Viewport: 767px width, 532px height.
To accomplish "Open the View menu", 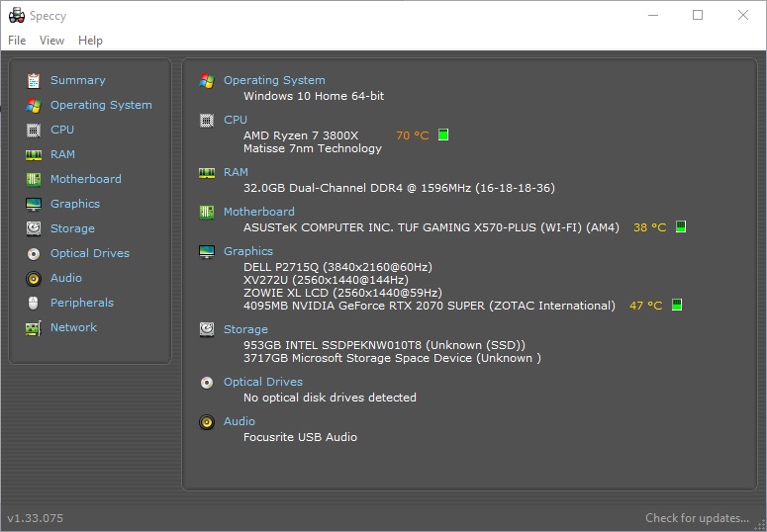I will 51,41.
